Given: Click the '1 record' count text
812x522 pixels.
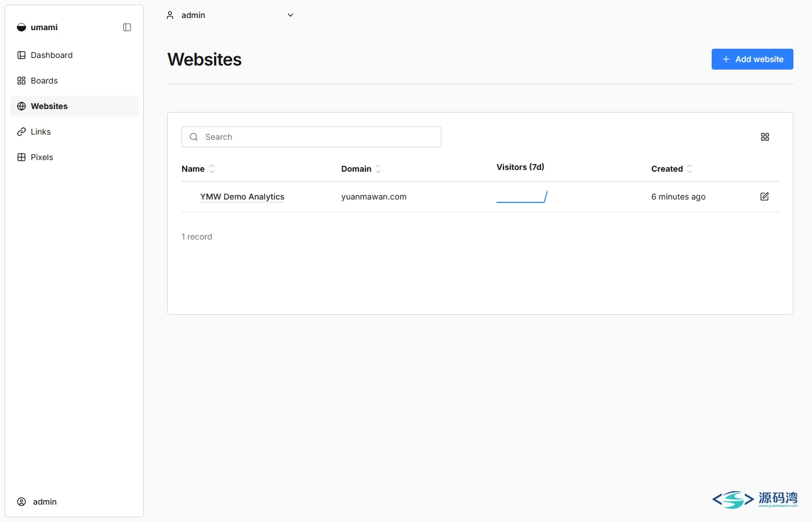Looking at the screenshot, I should pyautogui.click(x=197, y=237).
